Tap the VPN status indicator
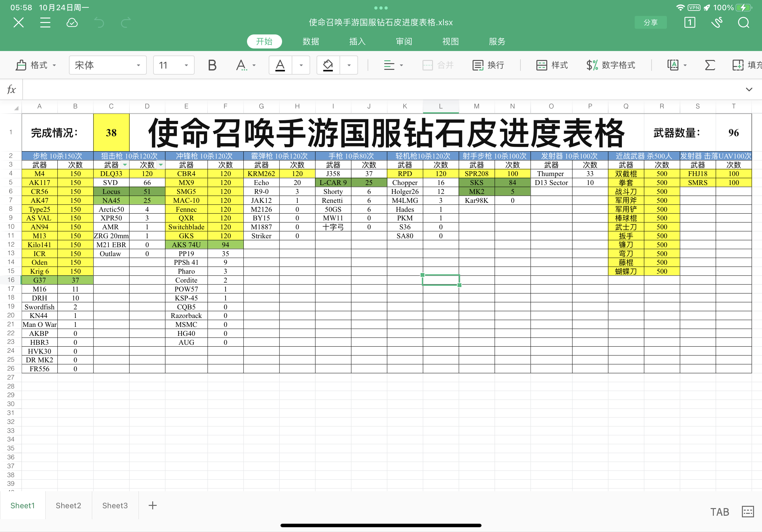 click(694, 8)
